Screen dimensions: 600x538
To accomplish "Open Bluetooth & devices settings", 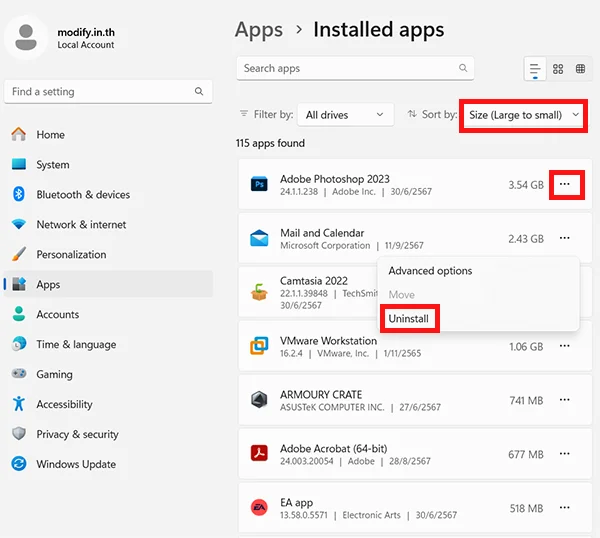I will click(x=108, y=194).
